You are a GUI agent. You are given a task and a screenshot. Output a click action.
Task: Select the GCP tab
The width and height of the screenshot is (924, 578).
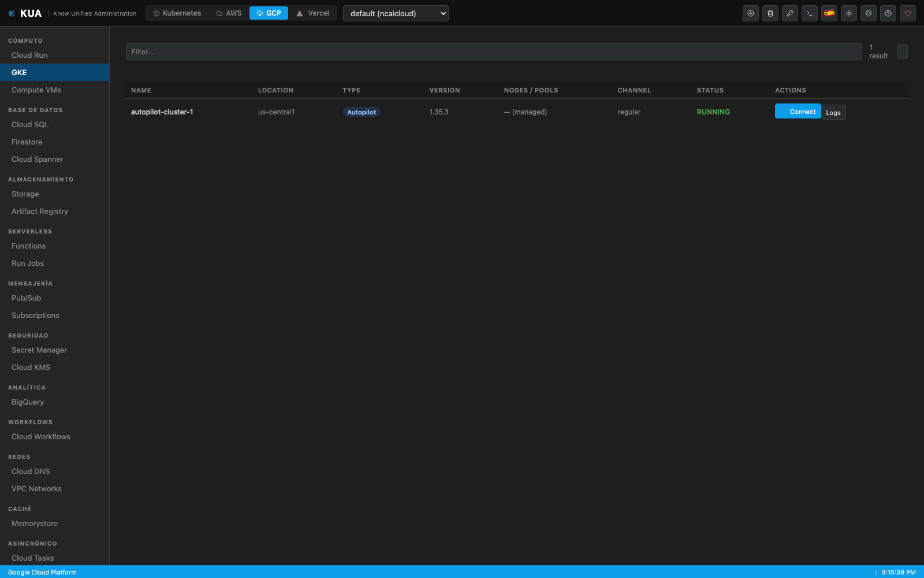[x=269, y=13]
